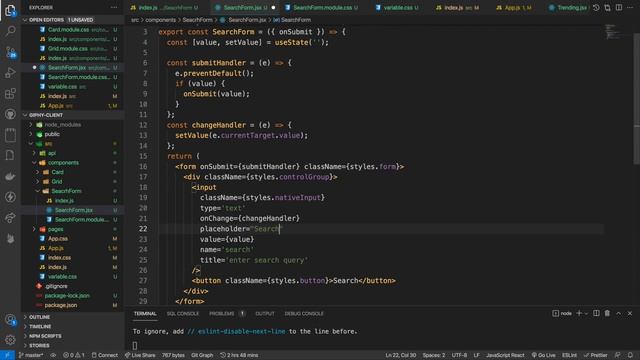Viewport: 640px width, 360px height.
Task: Expand the Timeline section
Action: 73,327
